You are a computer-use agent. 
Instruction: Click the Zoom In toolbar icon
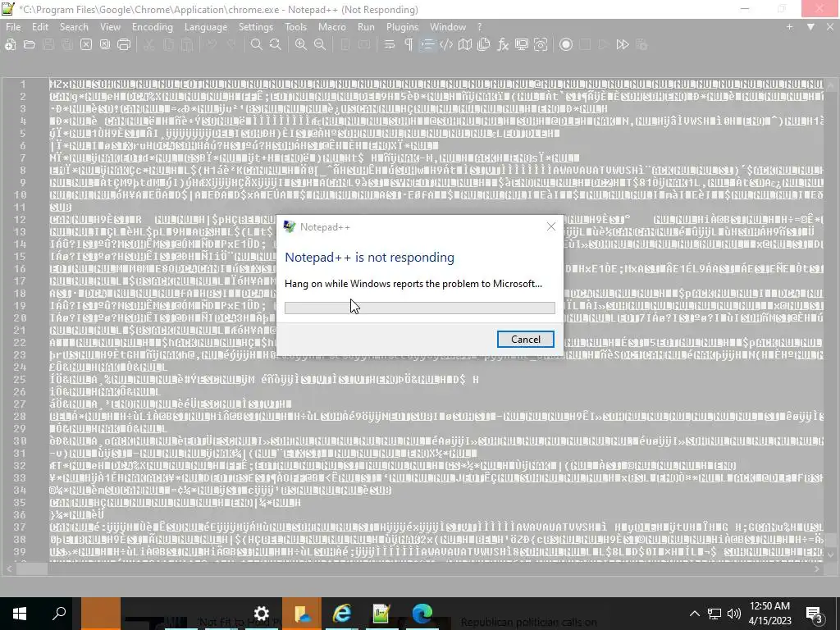tap(301, 45)
